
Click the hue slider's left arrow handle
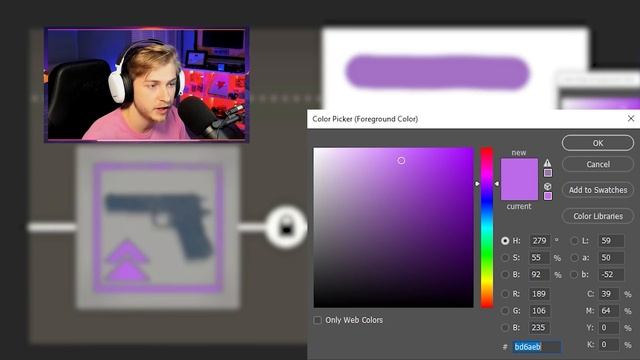pyautogui.click(x=477, y=184)
